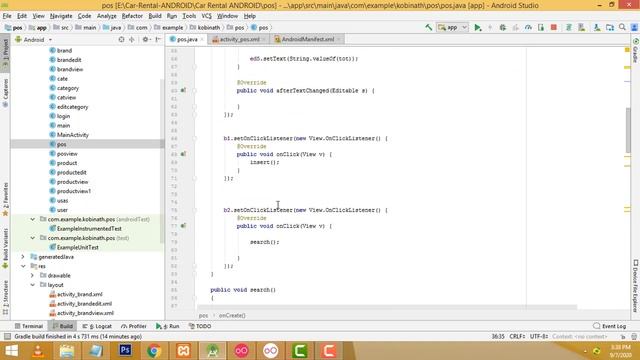
Task: Open the Tools menu
Action: click(x=189, y=16)
